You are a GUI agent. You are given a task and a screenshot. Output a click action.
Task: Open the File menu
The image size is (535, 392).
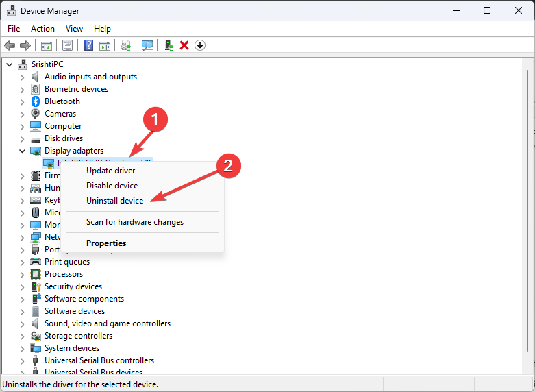tap(14, 29)
